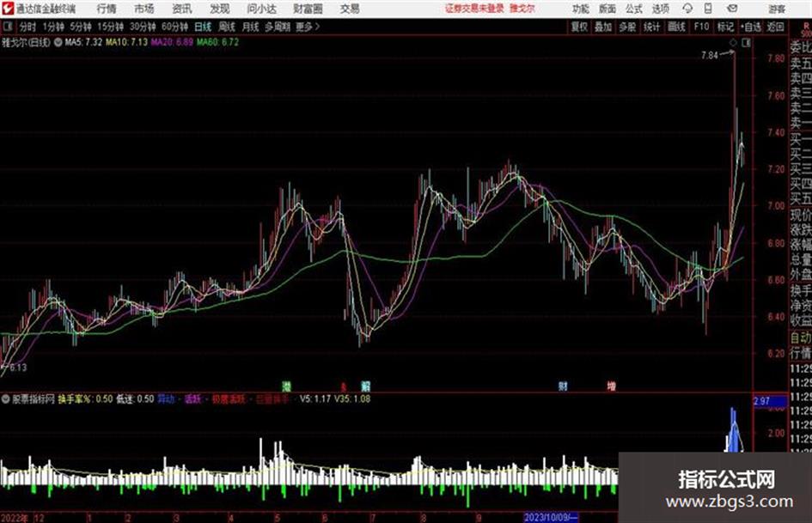
Task: Open dropdown circle beside 股票指标网 indicator
Action: tap(6, 399)
